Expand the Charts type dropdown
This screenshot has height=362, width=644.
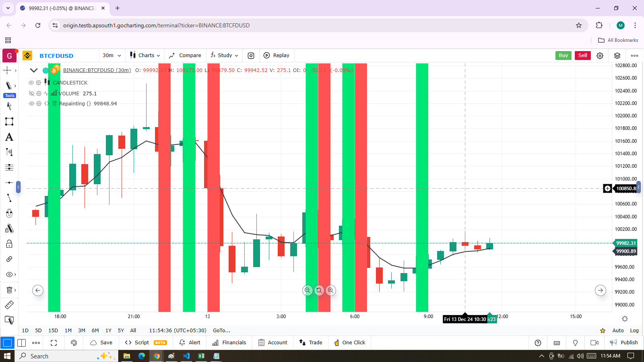(x=145, y=56)
